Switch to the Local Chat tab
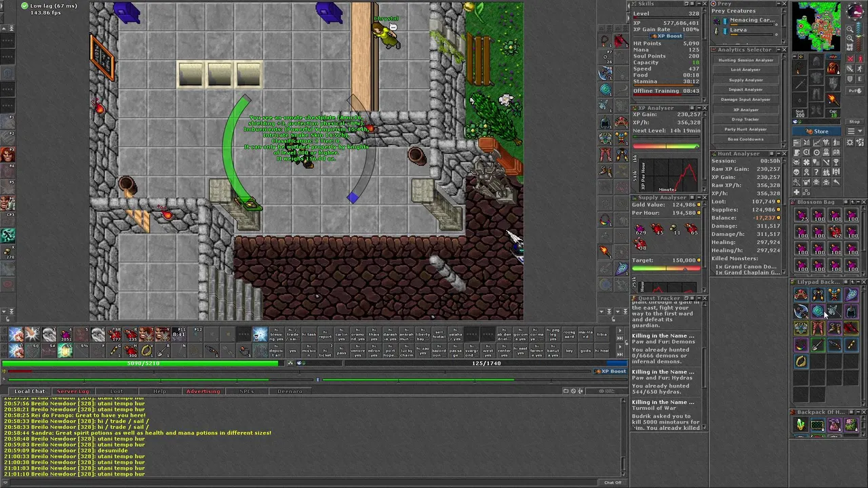This screenshot has height=488, width=868. coord(29,391)
